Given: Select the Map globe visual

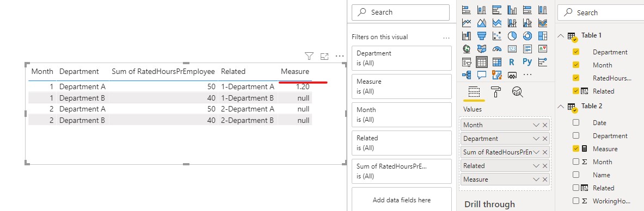Looking at the screenshot, I should coord(467,49).
